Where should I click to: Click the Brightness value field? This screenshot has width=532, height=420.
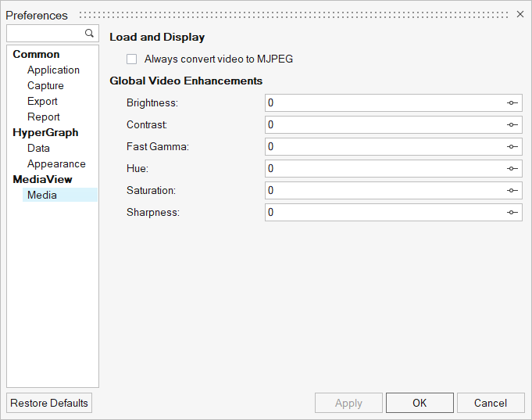coord(383,103)
